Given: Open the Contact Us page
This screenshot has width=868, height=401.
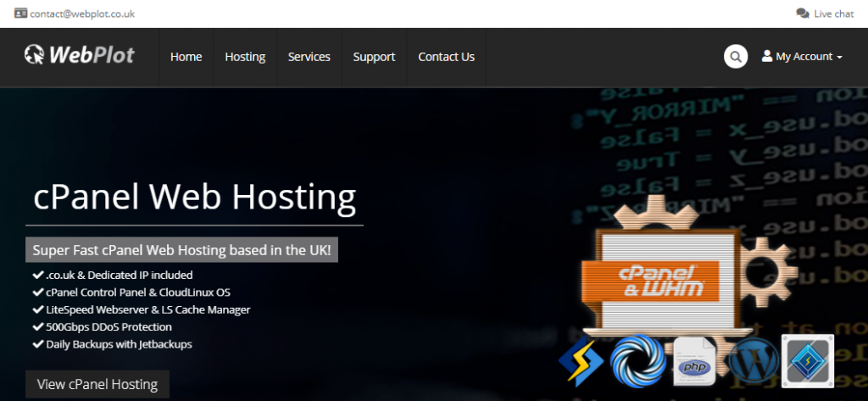Looking at the screenshot, I should pos(446,57).
